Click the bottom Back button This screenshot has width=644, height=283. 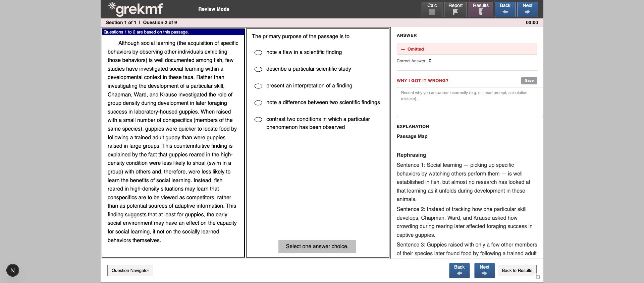459,271
